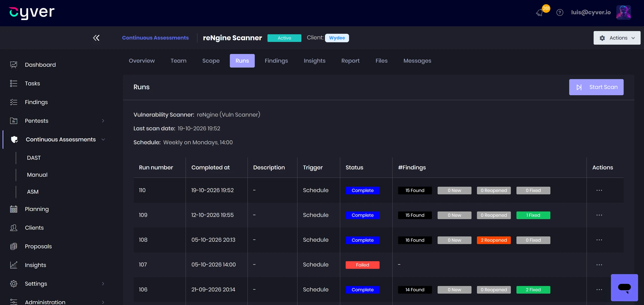Image resolution: width=644 pixels, height=305 pixels.
Task: Open the help question mark icon
Action: tap(560, 12)
